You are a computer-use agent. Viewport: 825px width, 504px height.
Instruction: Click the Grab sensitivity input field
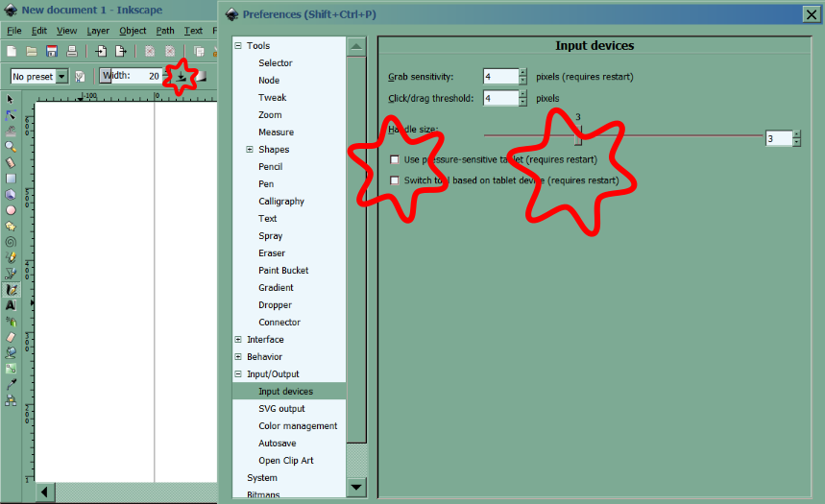click(x=499, y=77)
